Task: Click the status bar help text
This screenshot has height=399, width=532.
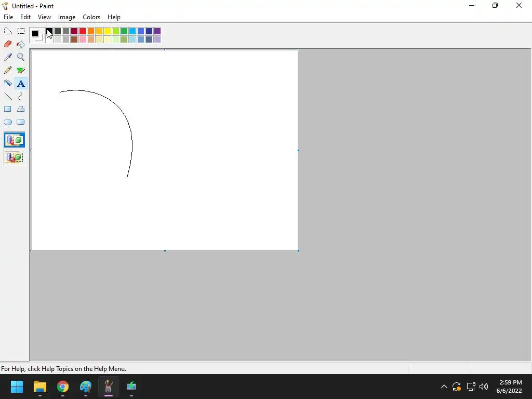Action: 64,368
